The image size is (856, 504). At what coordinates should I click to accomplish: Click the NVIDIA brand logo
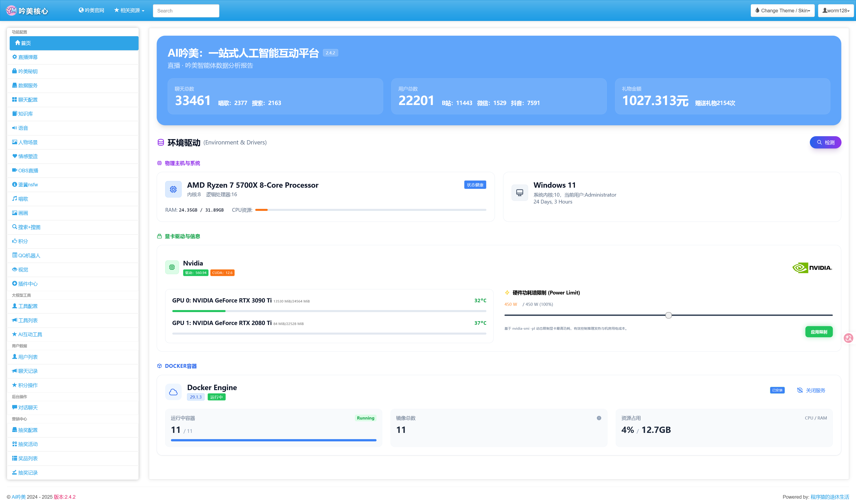coord(812,268)
